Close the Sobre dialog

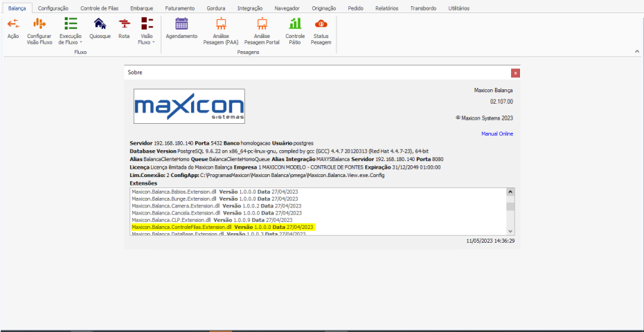tap(515, 73)
